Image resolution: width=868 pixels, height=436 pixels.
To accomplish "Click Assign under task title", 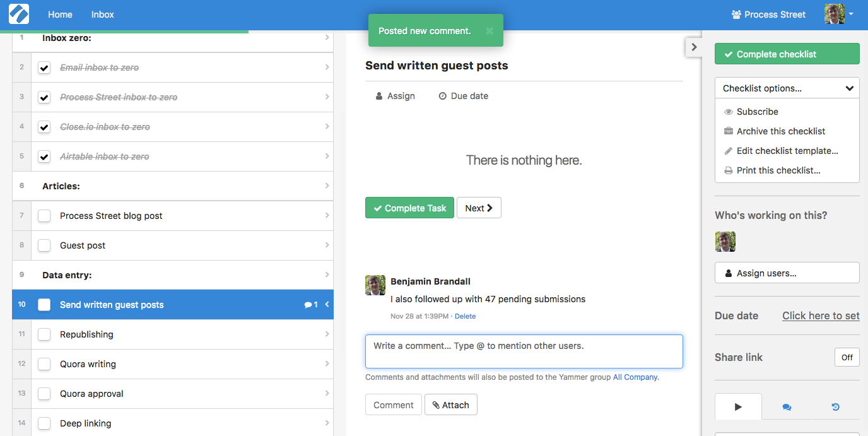I will pos(395,96).
